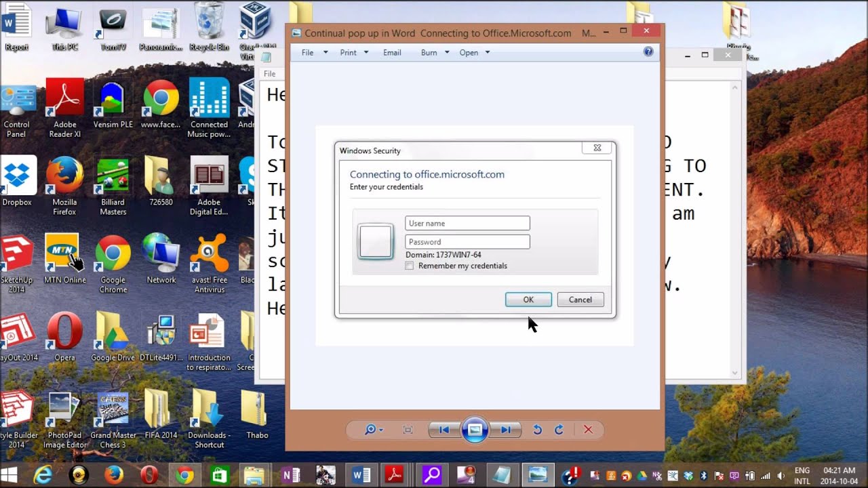
Task: Tick Remember my credentials checkbox
Action: point(409,266)
